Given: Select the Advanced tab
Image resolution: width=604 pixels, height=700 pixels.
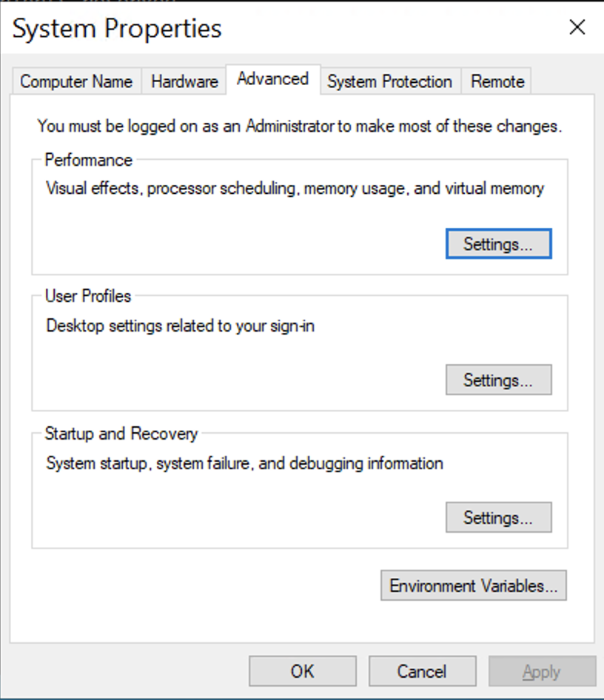Looking at the screenshot, I should pyautogui.click(x=272, y=78).
